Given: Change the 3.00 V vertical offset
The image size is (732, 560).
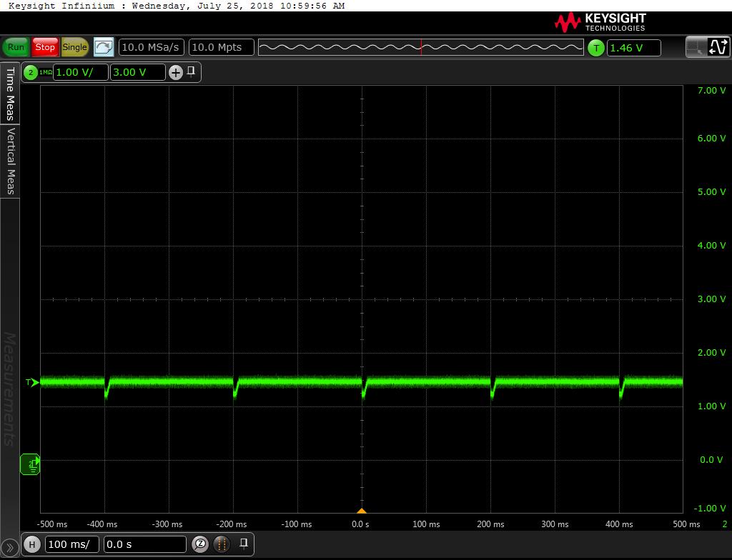Looking at the screenshot, I should point(137,72).
